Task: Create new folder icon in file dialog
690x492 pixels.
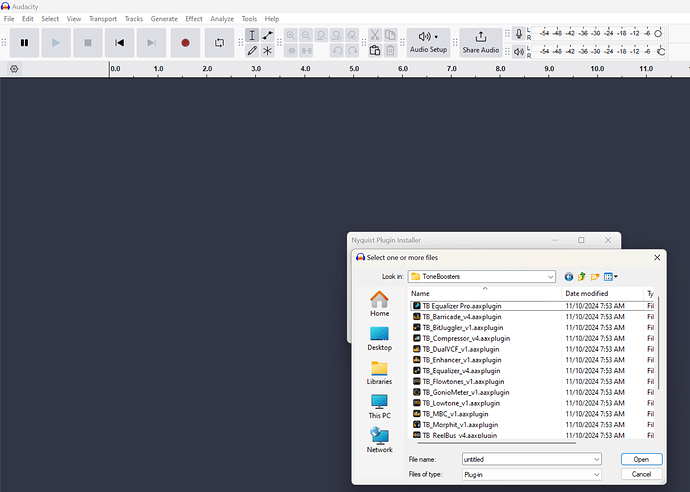Action: 595,277
